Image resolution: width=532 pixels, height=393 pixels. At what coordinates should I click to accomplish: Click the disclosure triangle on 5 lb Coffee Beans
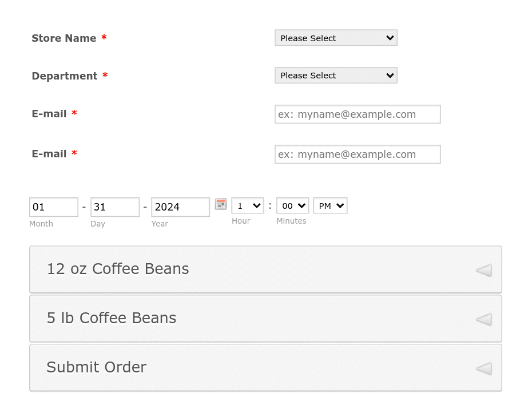[x=483, y=319]
